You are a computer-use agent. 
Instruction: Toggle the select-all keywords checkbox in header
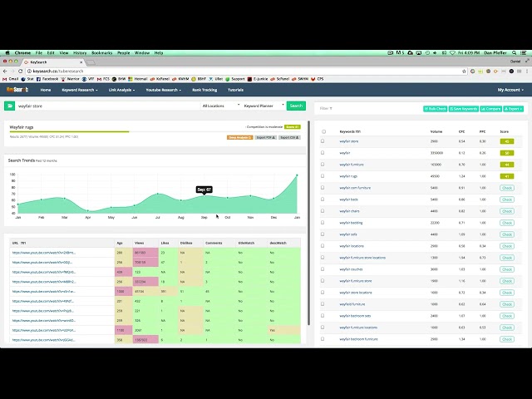(323, 131)
